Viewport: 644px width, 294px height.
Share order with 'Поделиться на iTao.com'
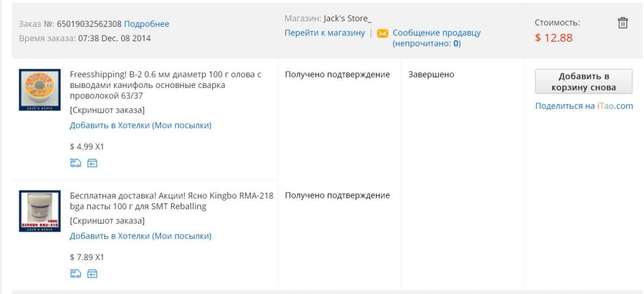pyautogui.click(x=584, y=106)
